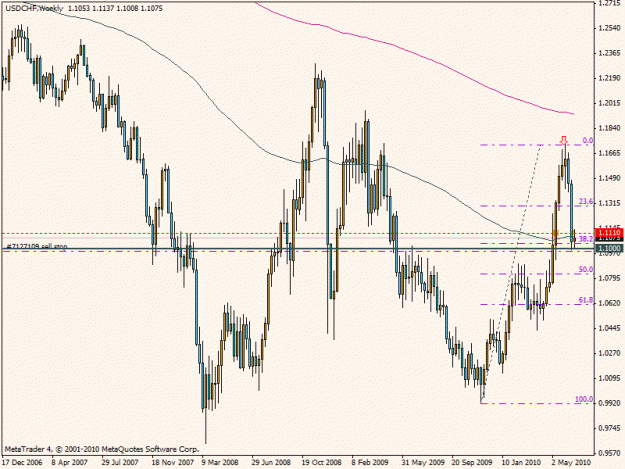Click the red down arrow marker above the Fibonacci 0.0 level

click(x=564, y=140)
